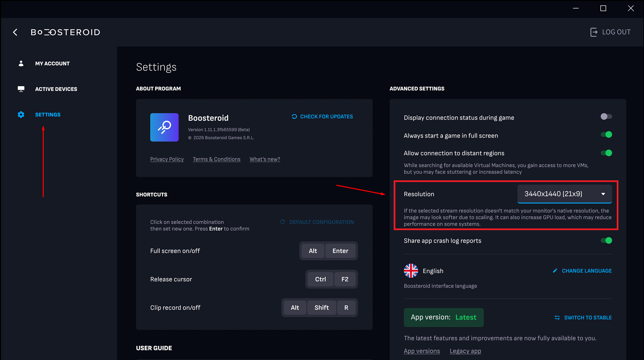Viewport: 644px width, 360px height.
Task: Click the check for updates refresh icon
Action: point(294,116)
